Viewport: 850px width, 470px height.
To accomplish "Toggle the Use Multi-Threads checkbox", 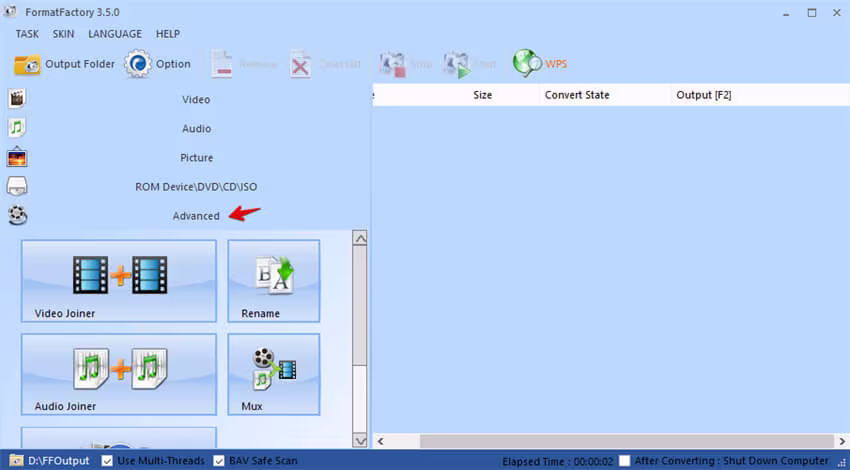I will (107, 461).
